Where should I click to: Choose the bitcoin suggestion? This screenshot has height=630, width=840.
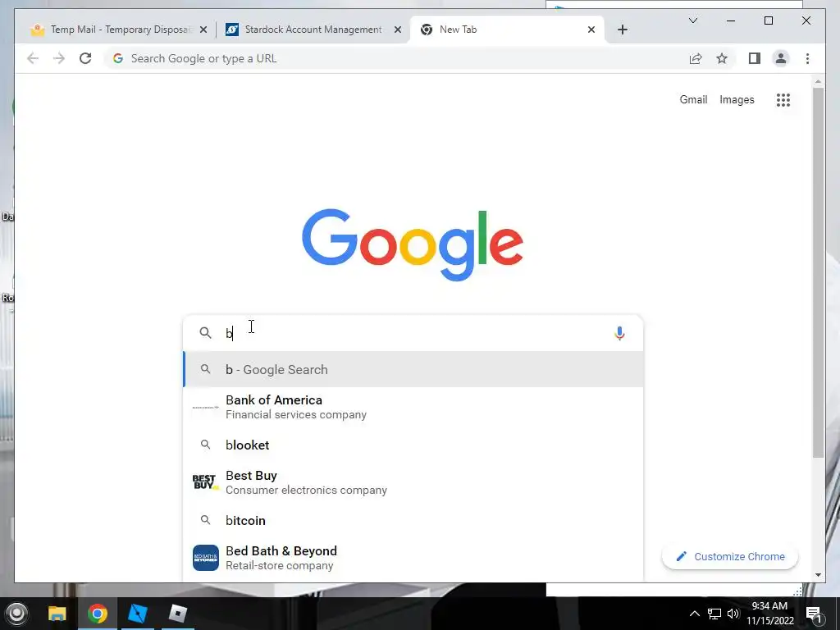point(413,520)
